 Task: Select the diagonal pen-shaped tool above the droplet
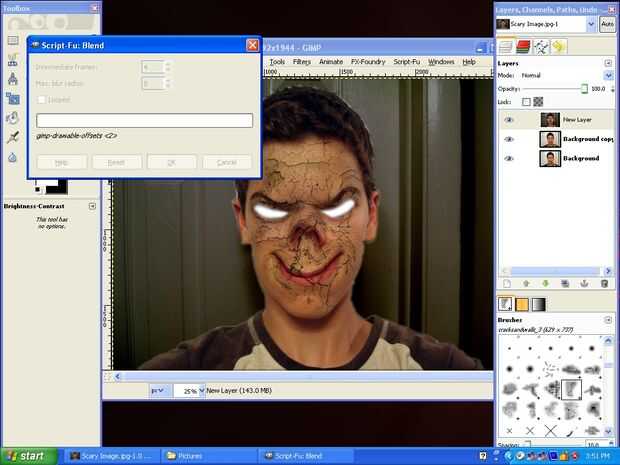point(13,137)
